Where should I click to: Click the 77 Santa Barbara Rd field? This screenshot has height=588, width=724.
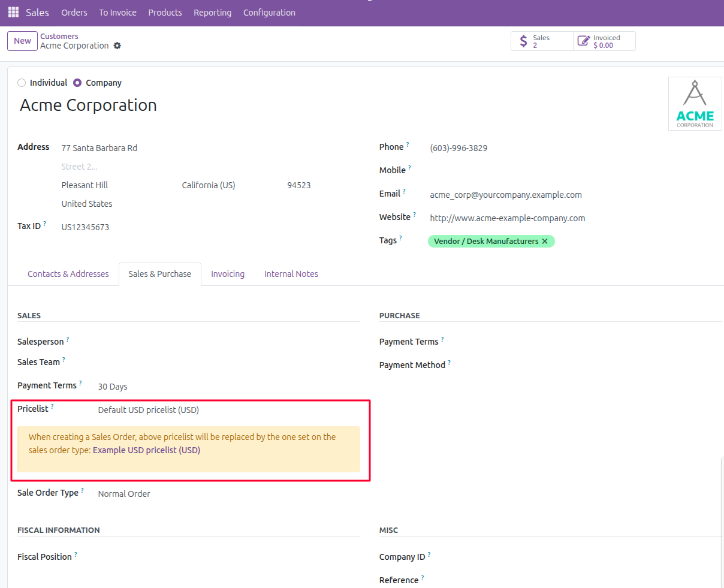[210, 148]
